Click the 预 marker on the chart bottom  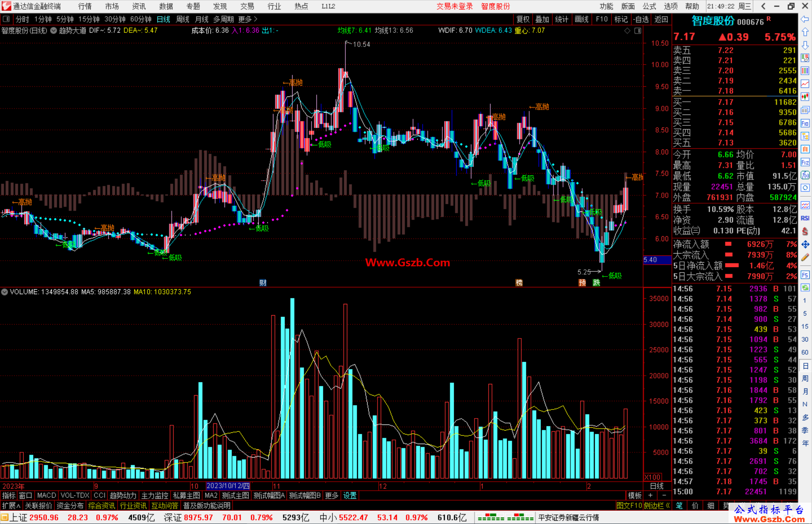pyautogui.click(x=582, y=282)
